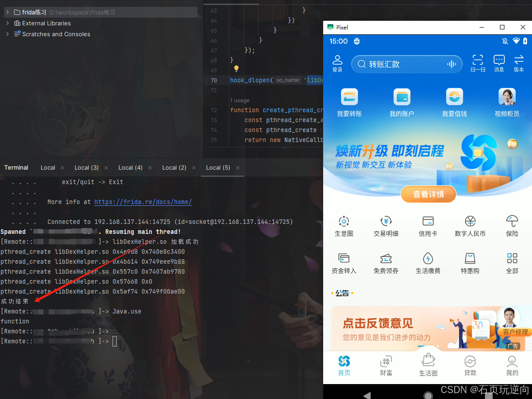Tap the 客户经理 customer manager avatar

click(x=509, y=318)
